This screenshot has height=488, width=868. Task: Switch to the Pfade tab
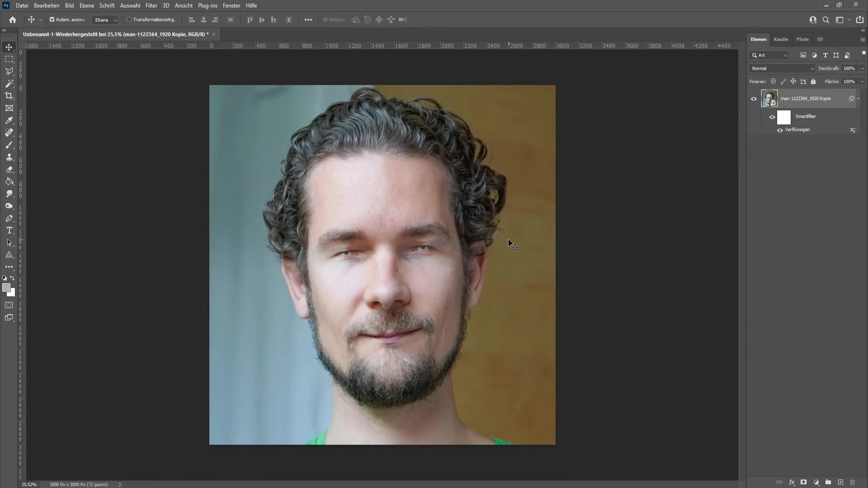click(x=802, y=39)
